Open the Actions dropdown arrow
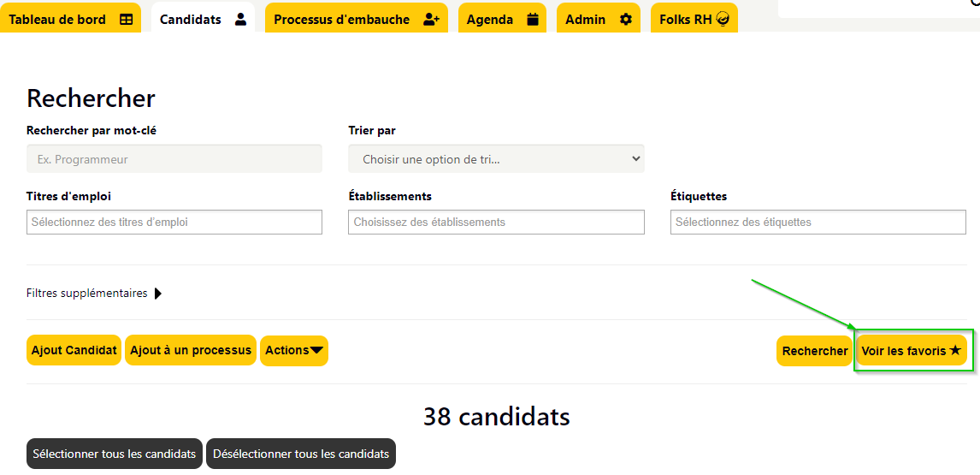 tap(317, 350)
